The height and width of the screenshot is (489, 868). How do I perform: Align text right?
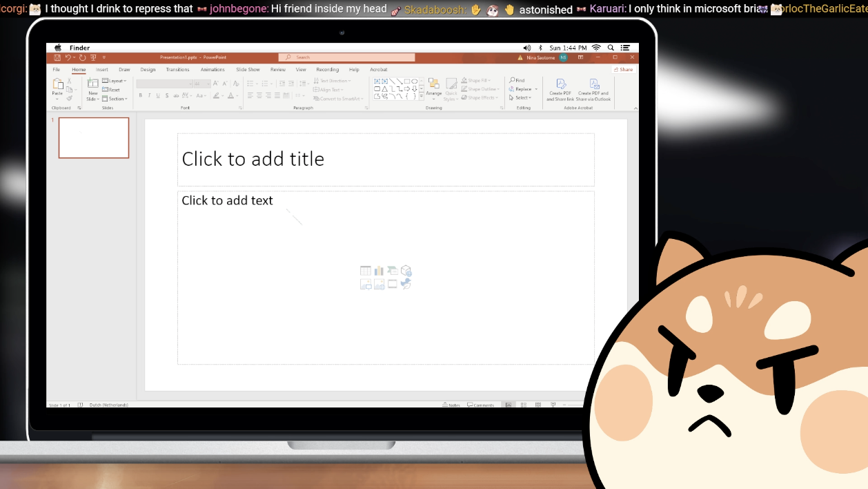[268, 95]
